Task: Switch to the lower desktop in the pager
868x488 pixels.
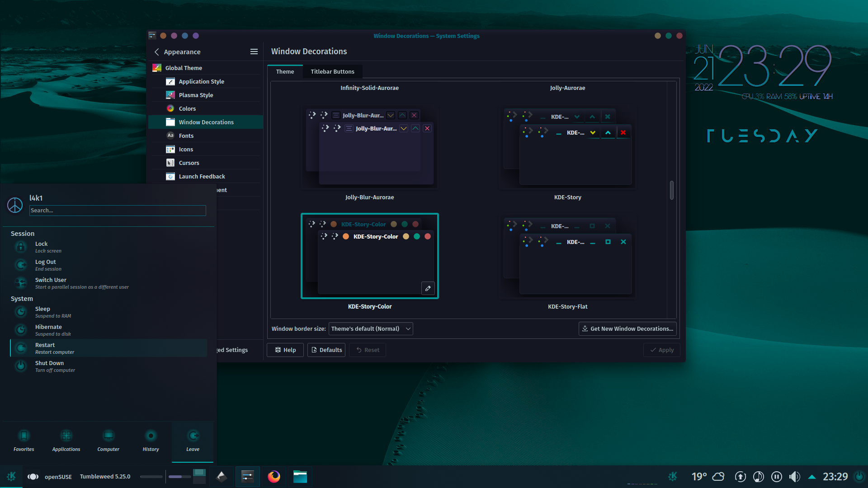Action: click(x=199, y=480)
